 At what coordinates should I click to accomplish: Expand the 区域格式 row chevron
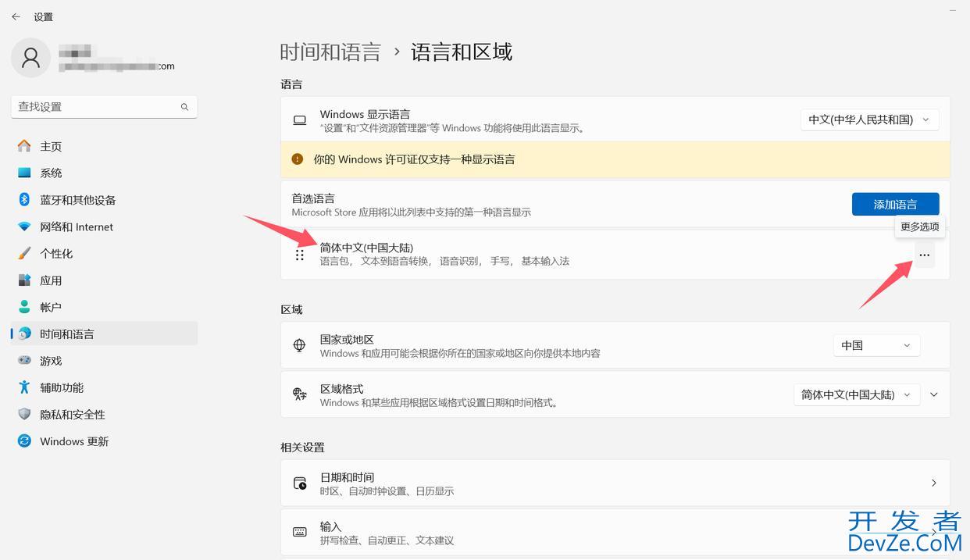point(934,394)
